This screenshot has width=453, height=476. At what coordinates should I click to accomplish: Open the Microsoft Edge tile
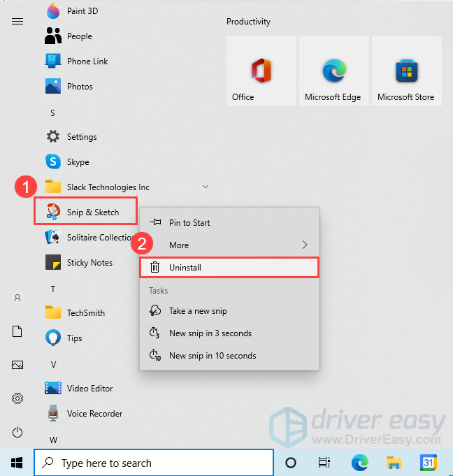[x=333, y=71]
